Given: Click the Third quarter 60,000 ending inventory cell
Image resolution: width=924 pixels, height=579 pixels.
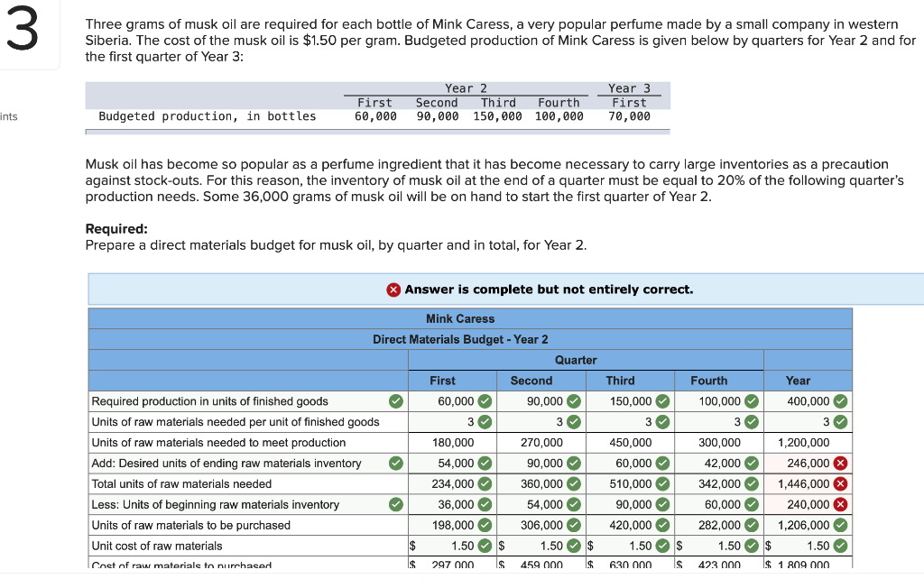Looking at the screenshot, I should [x=631, y=463].
